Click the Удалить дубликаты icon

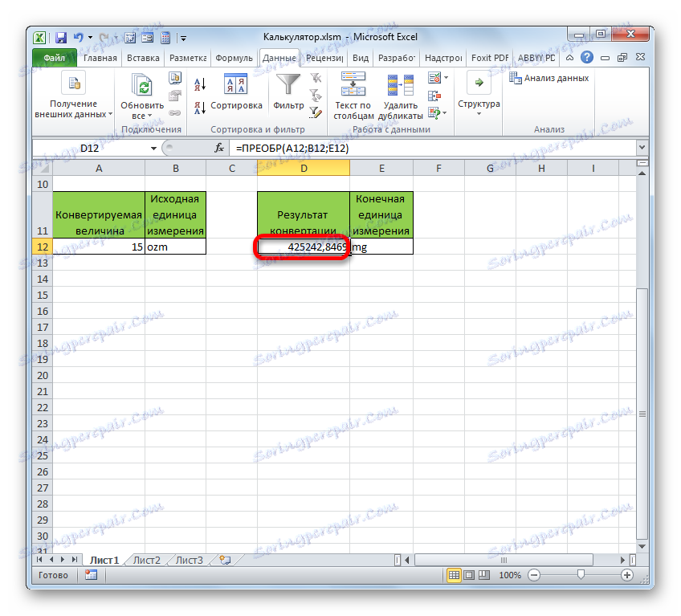[400, 85]
